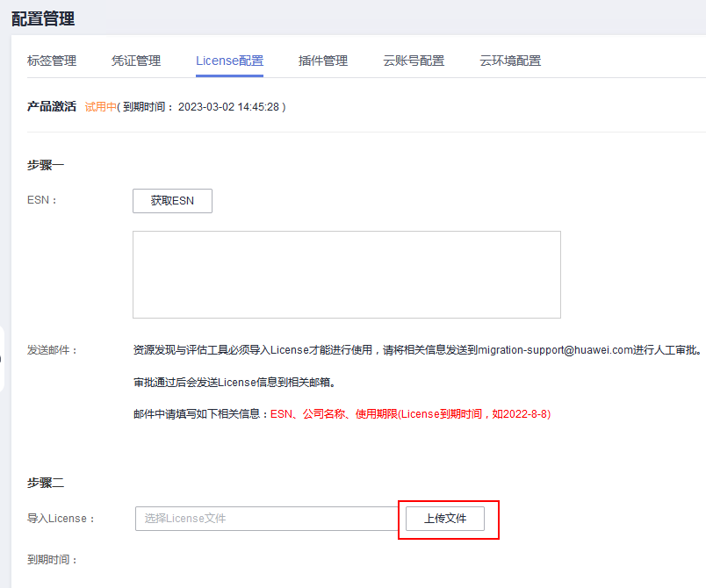Switch to the 云环境配置 tab
Image resolution: width=706 pixels, height=588 pixels.
(510, 61)
